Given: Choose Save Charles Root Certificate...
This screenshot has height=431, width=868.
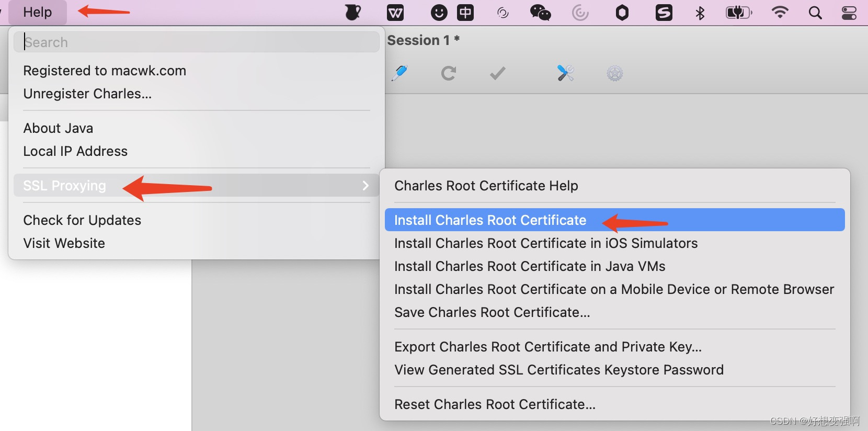Looking at the screenshot, I should pyautogui.click(x=492, y=312).
